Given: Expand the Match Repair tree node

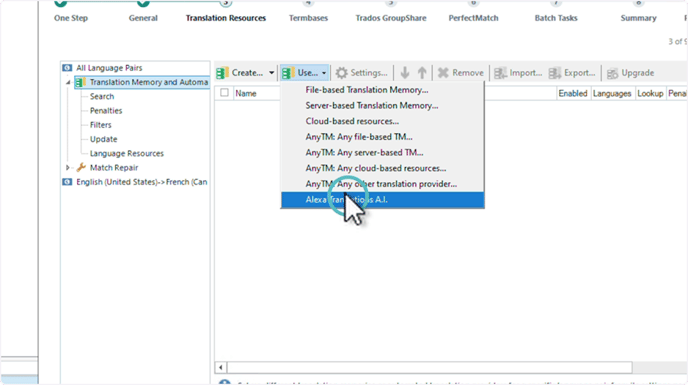Looking at the screenshot, I should click(x=68, y=167).
